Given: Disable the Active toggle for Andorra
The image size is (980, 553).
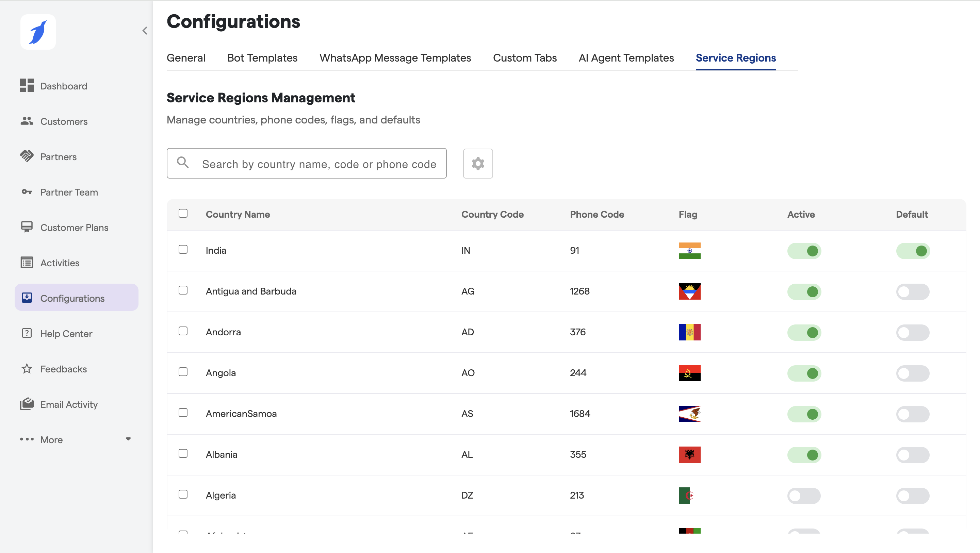Looking at the screenshot, I should [x=804, y=332].
